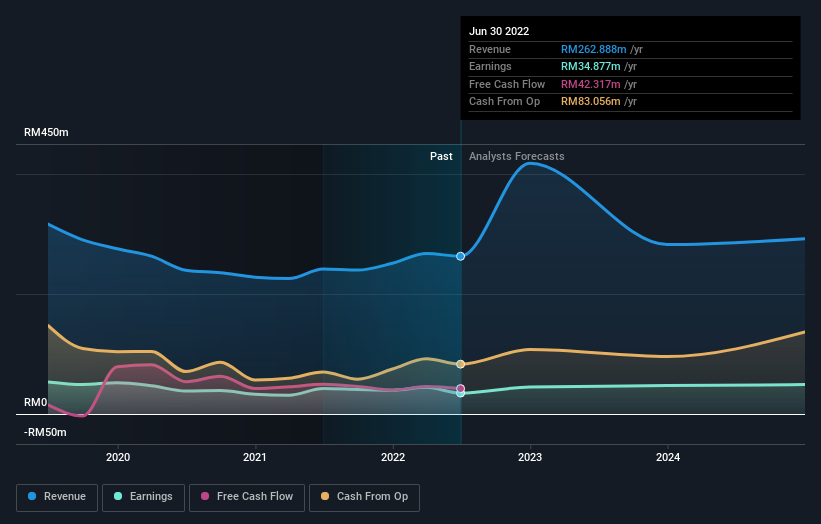Click the blue Revenue data point marker
This screenshot has height=524, width=821.
tap(460, 256)
